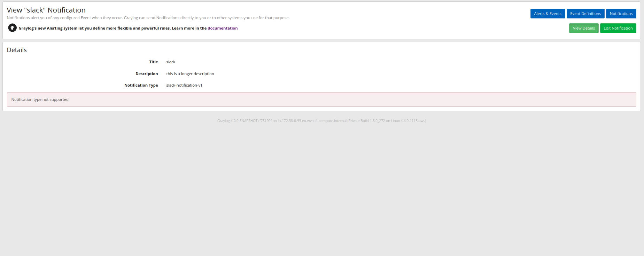Click the "Details" section heading
Image resolution: width=644 pixels, height=256 pixels.
point(17,50)
